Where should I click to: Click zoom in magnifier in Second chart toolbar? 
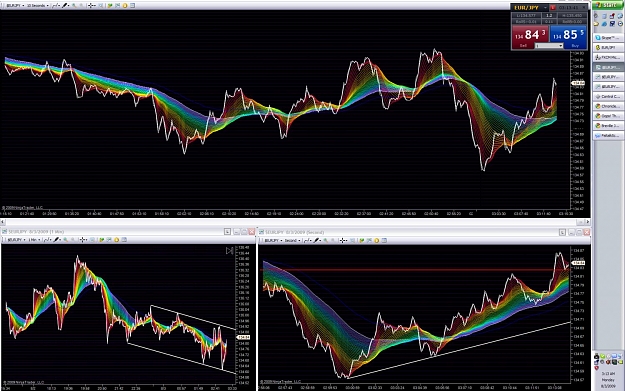click(x=325, y=240)
